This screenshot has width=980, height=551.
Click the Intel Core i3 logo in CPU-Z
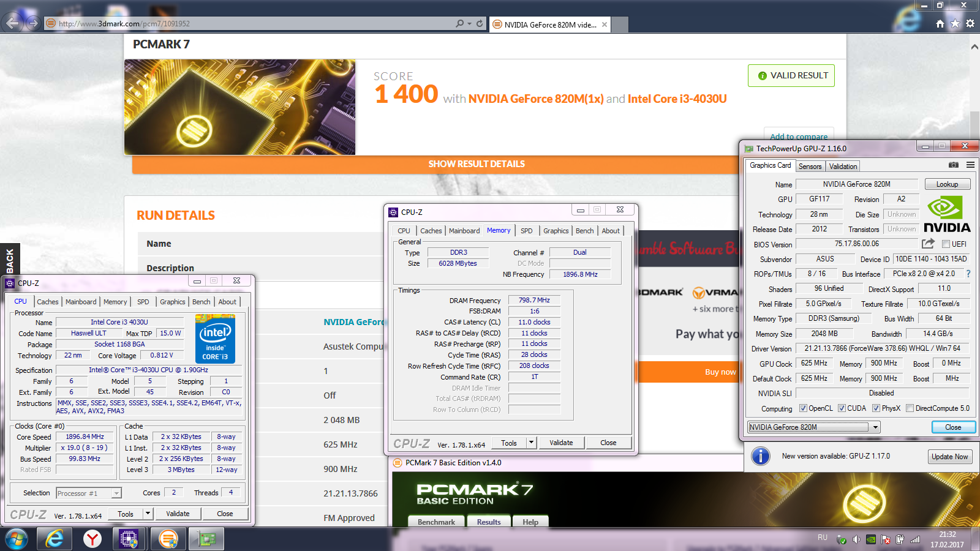(x=215, y=339)
